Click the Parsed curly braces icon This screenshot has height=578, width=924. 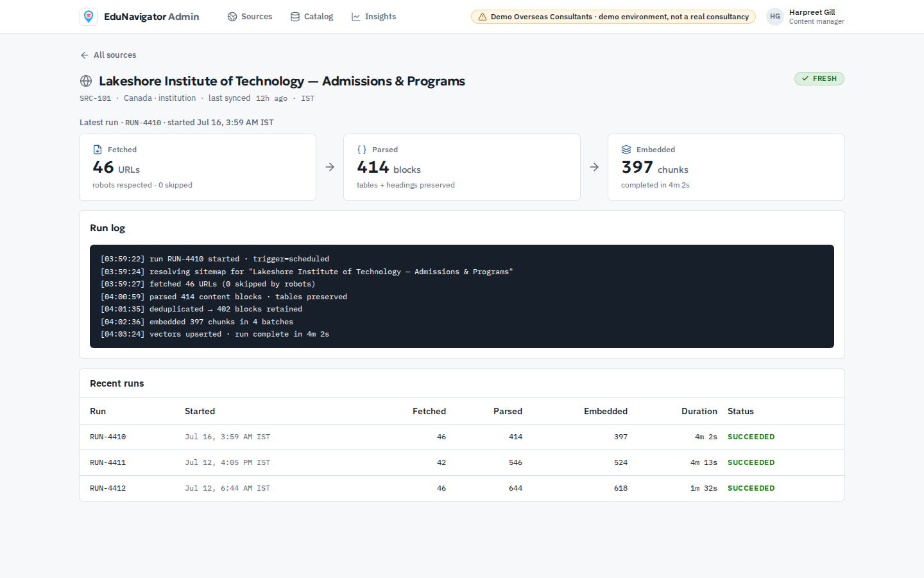[x=362, y=150]
